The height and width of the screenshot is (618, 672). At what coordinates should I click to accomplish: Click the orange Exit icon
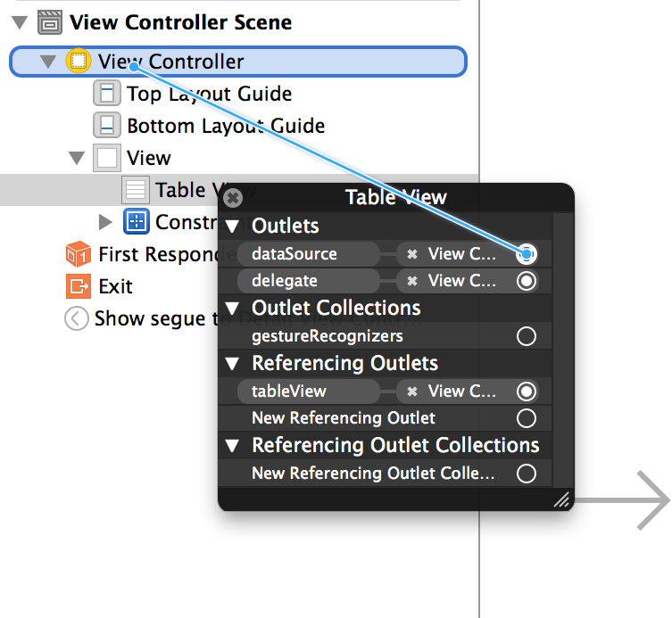pos(79,286)
